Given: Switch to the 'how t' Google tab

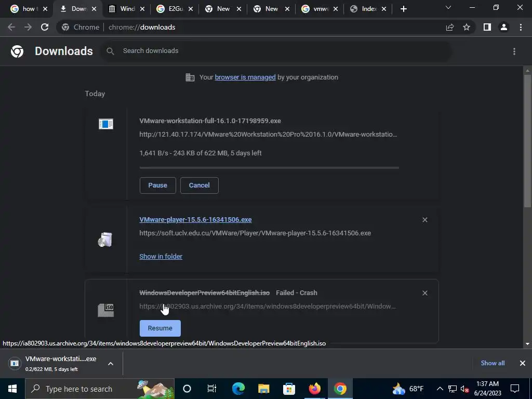Looking at the screenshot, I should [24, 9].
